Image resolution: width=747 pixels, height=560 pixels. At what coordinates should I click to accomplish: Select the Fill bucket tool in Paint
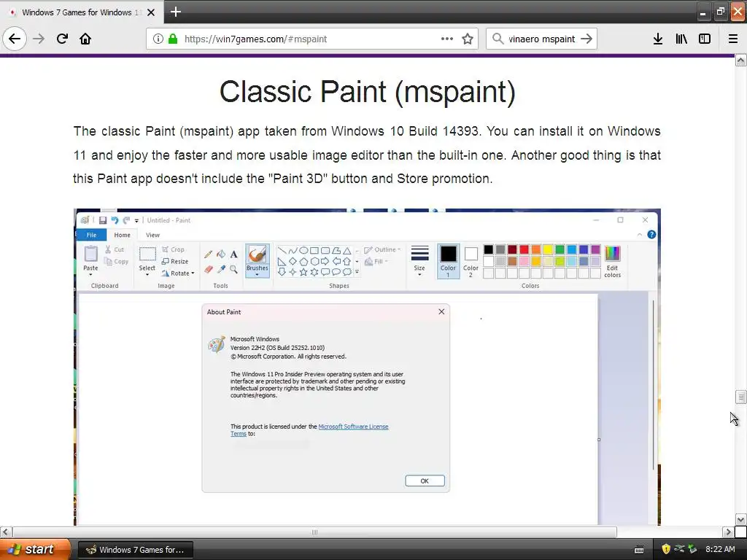[x=221, y=254]
